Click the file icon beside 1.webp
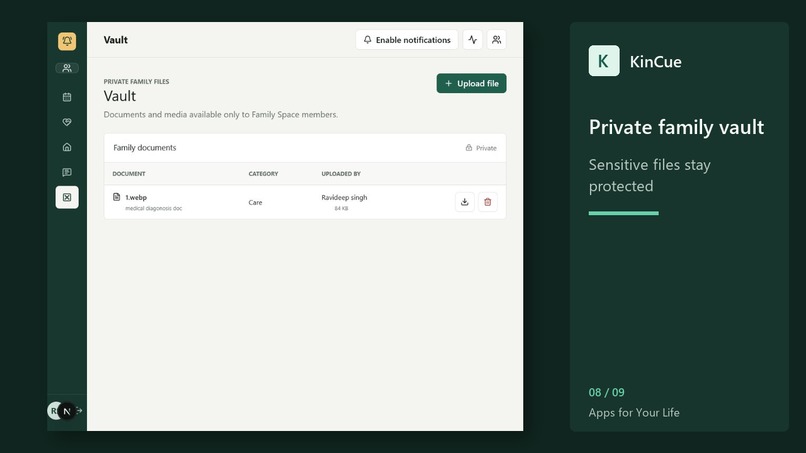806x453 pixels. click(x=117, y=197)
